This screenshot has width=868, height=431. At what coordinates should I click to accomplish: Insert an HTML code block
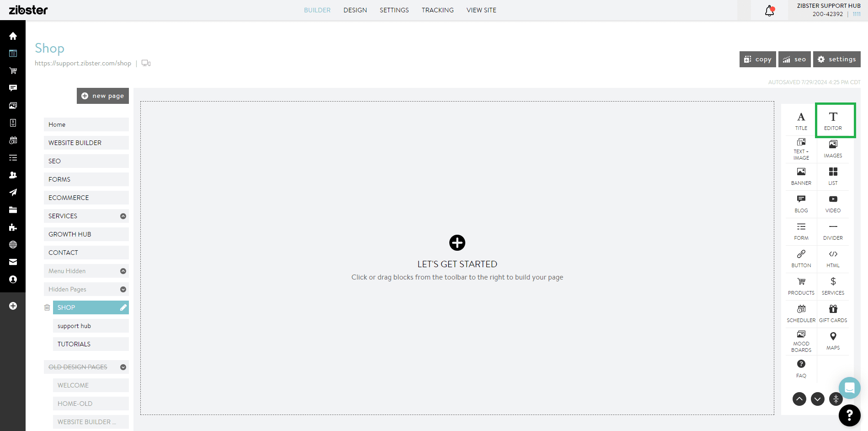833,259
